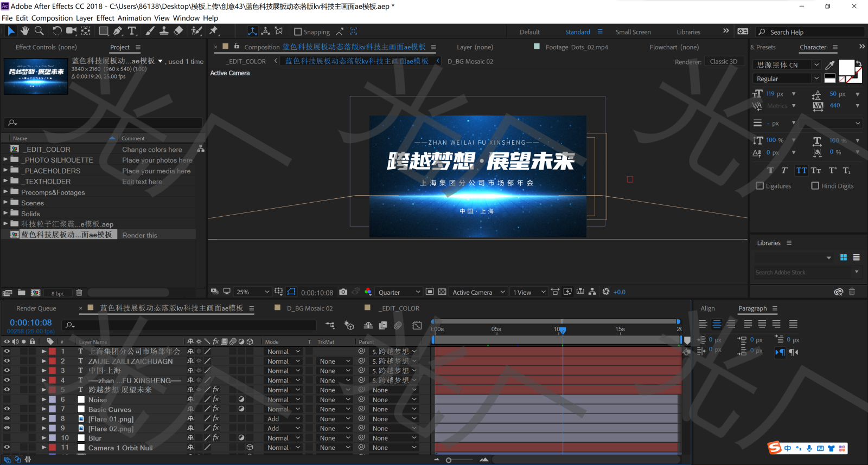Switch to the Render Queue tab
This screenshot has height=465, width=868.
tap(36, 308)
